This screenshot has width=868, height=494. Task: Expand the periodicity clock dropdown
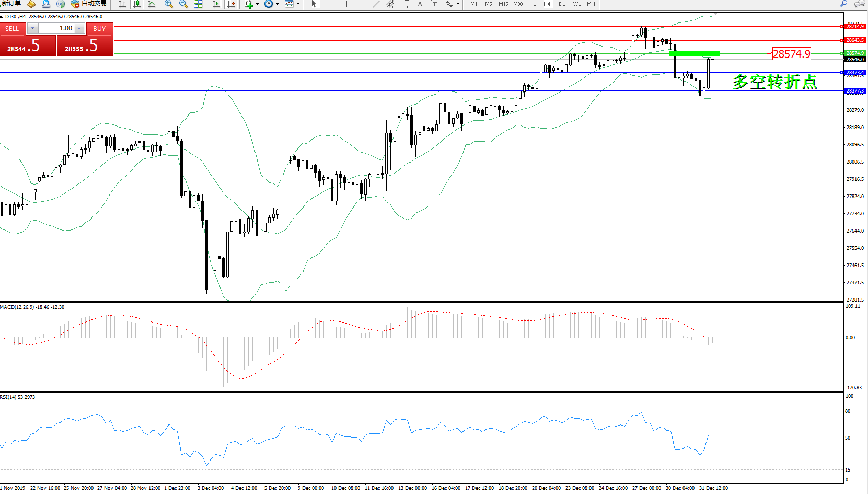click(x=277, y=4)
